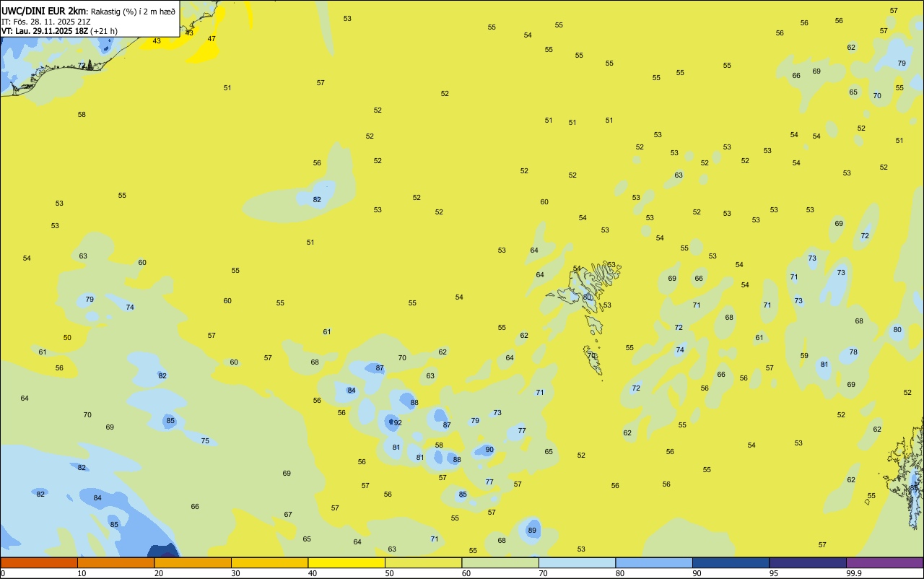This screenshot has width=924, height=579.
Task: Click the humidity value 67 on the map
Action: [x=288, y=515]
